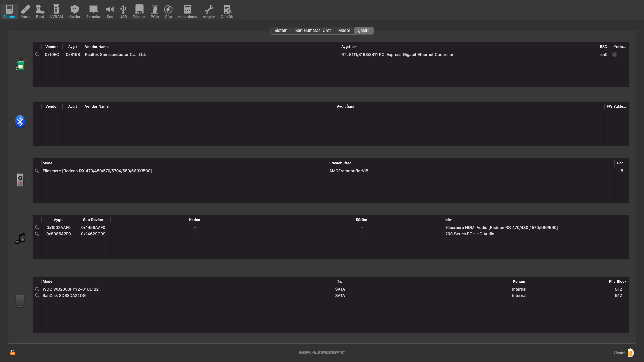The width and height of the screenshot is (644, 362).
Task: Open the Araçlar tools icon
Action: tap(209, 11)
